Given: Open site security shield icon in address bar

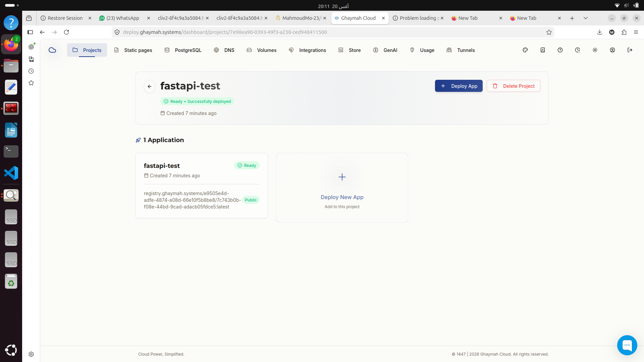Looking at the screenshot, I should coord(117,32).
